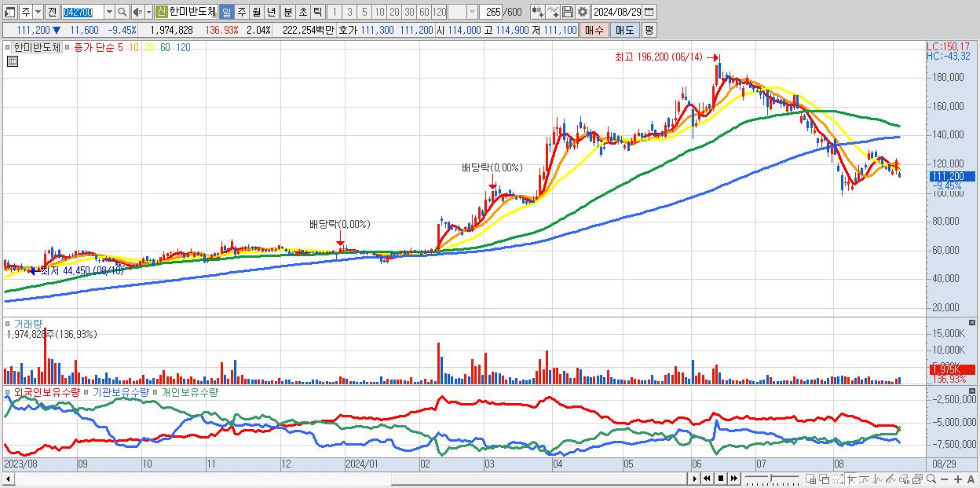Select the 30 interval button
The height and width of the screenshot is (488, 980).
click(x=409, y=12)
